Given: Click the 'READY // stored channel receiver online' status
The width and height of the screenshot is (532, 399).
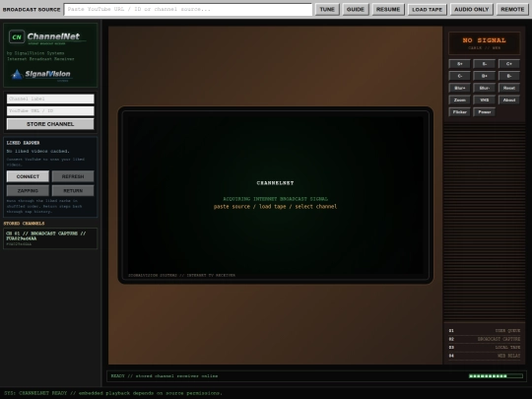Looking at the screenshot, I should point(165,376).
